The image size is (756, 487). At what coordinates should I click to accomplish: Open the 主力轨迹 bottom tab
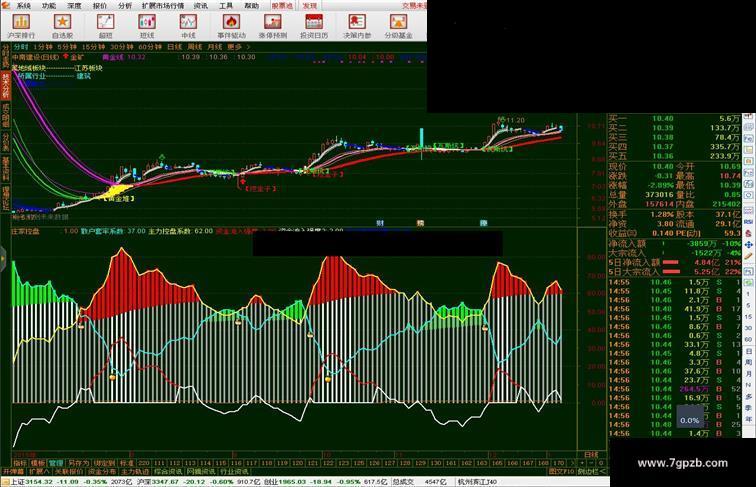click(x=135, y=471)
